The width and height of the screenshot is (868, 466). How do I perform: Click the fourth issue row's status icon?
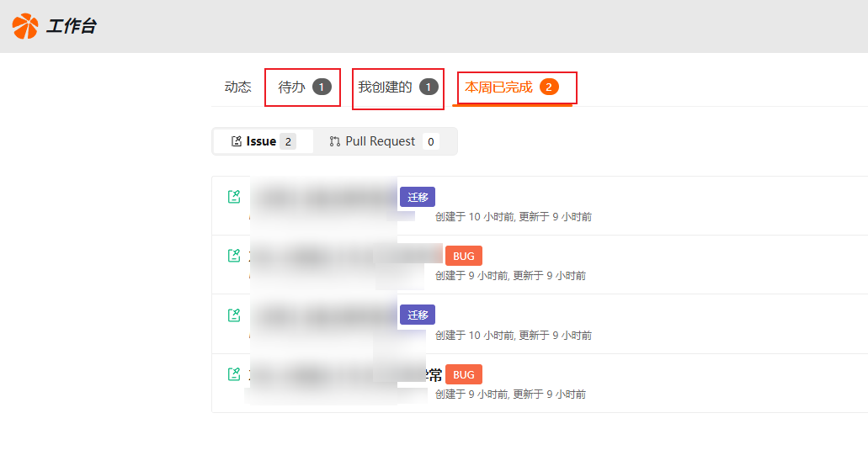click(x=235, y=374)
